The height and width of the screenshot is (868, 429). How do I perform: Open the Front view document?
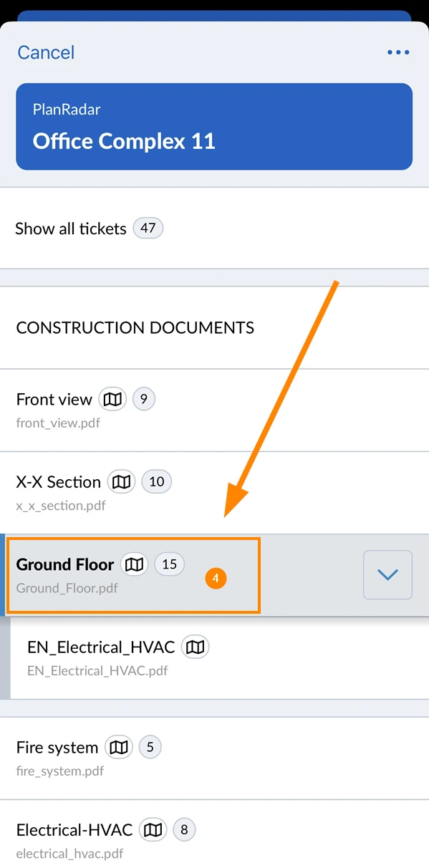click(214, 410)
